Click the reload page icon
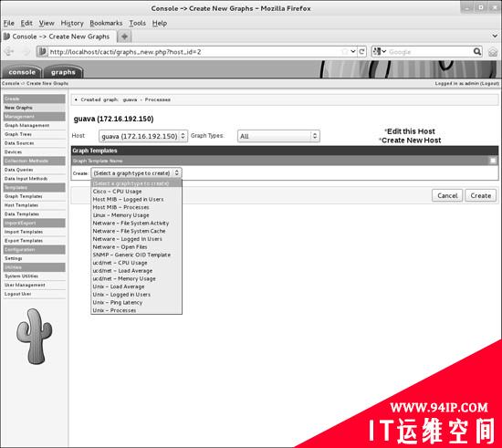Screen dimensions: 502x448 pos(361,51)
